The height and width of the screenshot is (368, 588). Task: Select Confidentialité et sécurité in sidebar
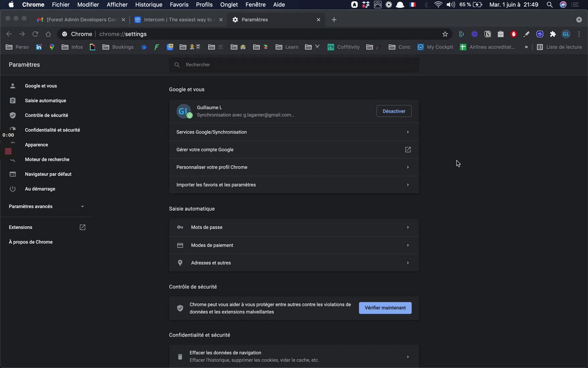pos(52,130)
